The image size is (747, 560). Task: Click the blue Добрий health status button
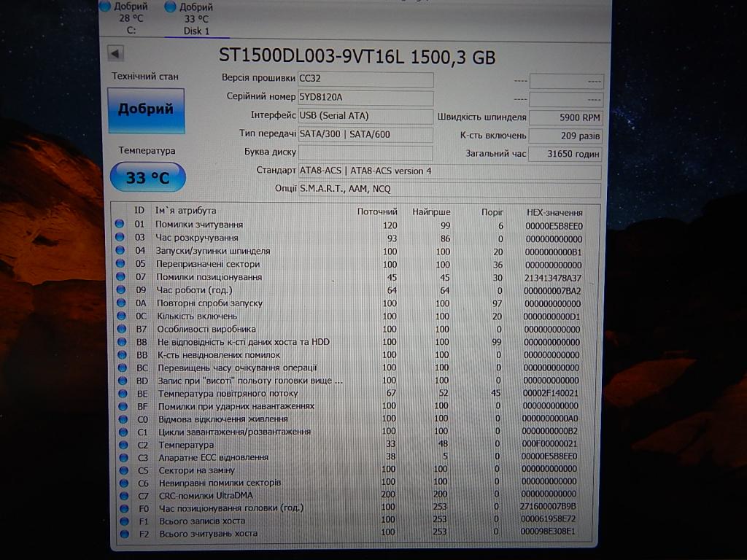pyautogui.click(x=146, y=110)
